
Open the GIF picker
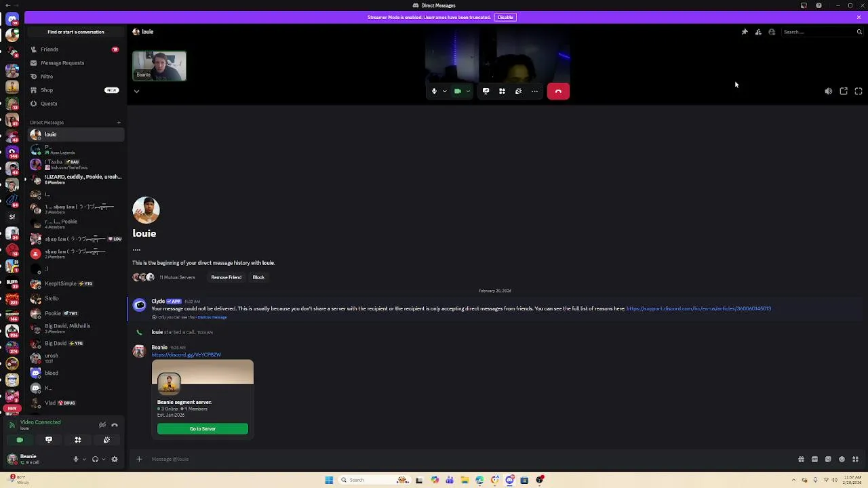coord(814,459)
